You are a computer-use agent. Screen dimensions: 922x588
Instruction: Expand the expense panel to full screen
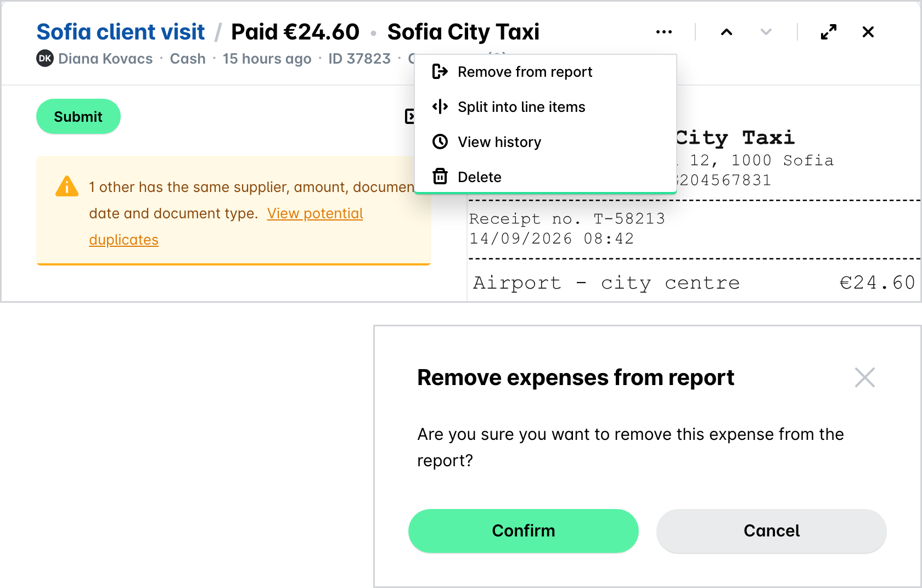829,32
